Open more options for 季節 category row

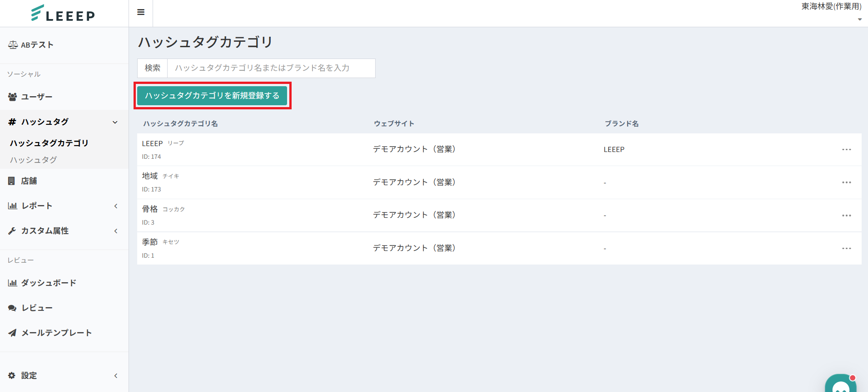click(x=846, y=249)
